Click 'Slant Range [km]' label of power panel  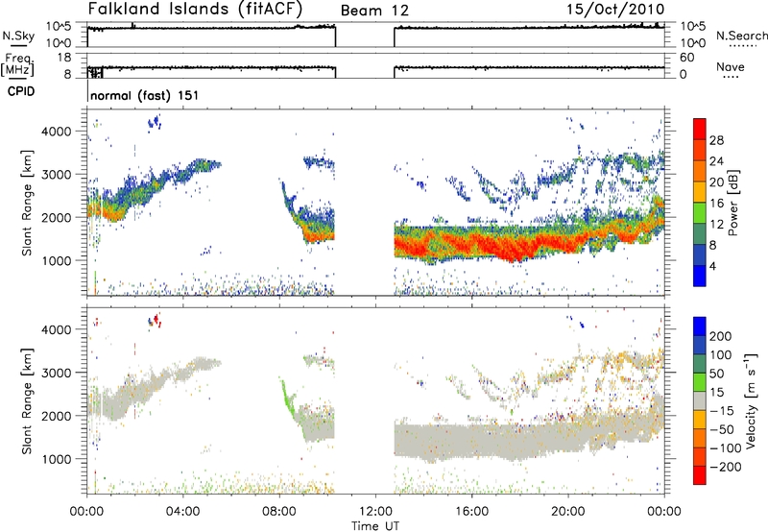click(x=27, y=203)
